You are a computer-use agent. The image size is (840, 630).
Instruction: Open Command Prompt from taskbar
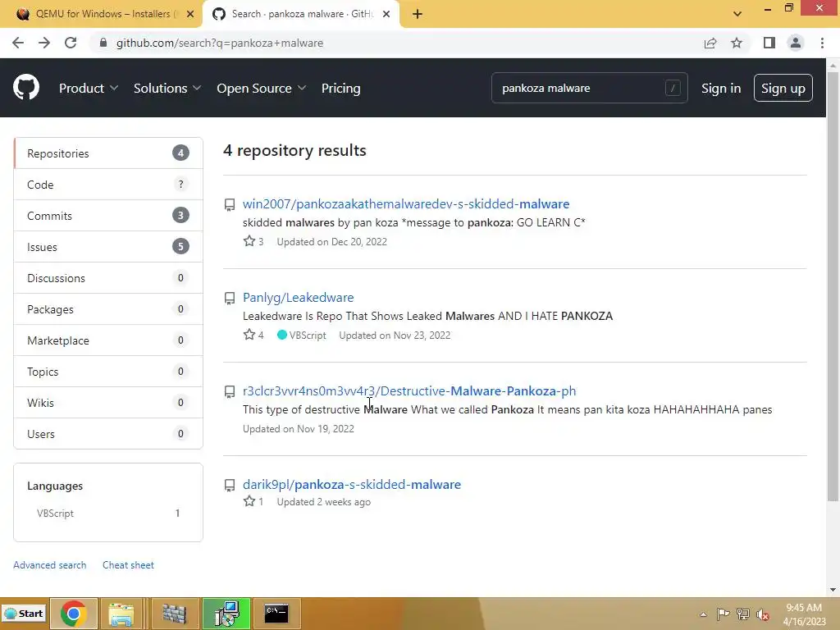tap(276, 614)
